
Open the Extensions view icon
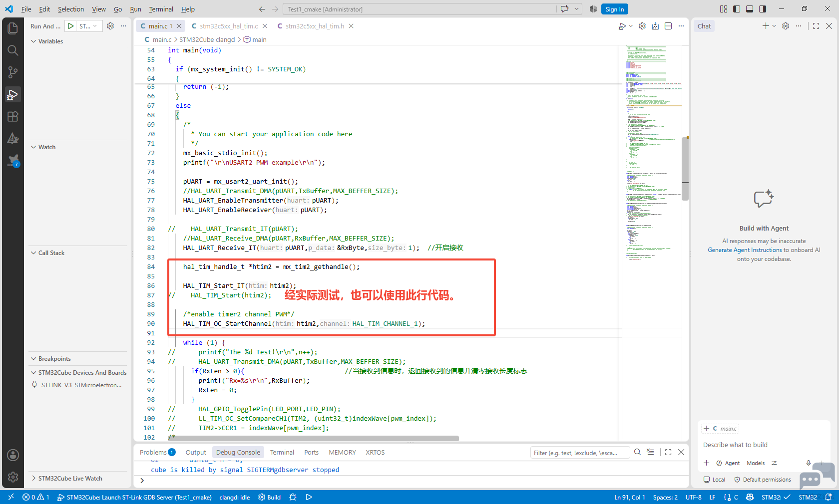point(13,116)
